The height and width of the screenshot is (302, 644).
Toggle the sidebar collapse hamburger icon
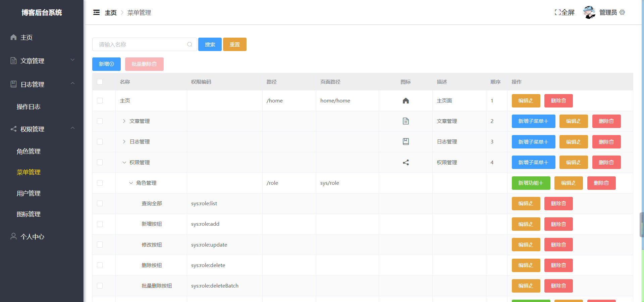pos(96,12)
